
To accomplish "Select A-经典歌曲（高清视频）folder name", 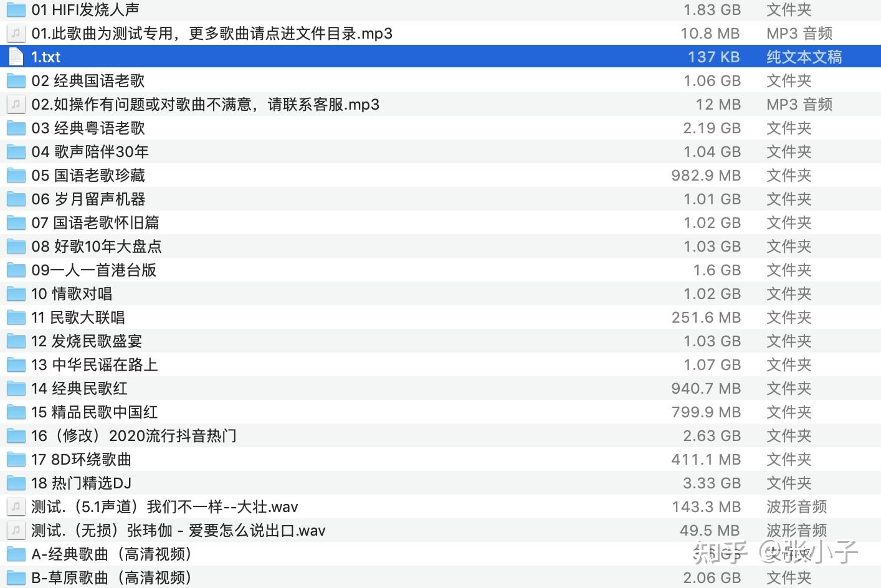I will point(112,554).
